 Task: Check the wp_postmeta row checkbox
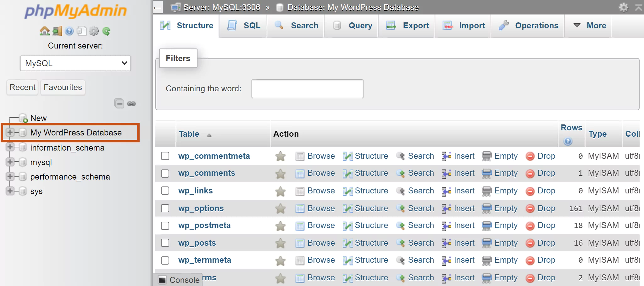pyautogui.click(x=165, y=226)
